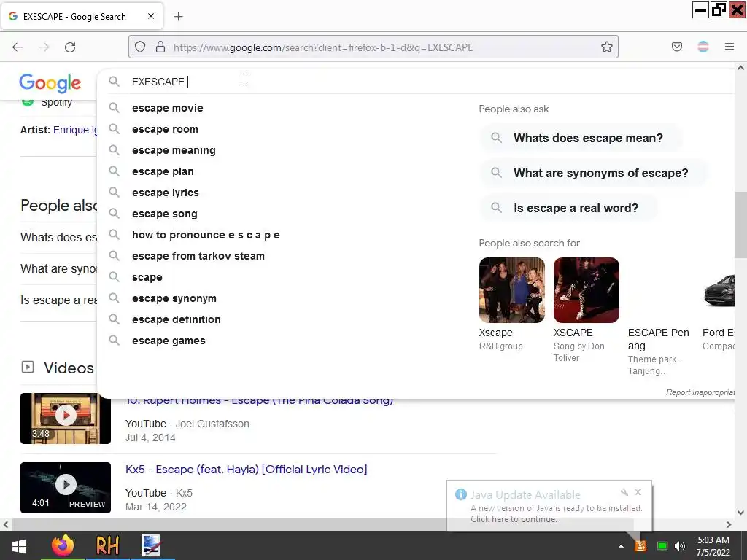
Task: Click the third taskbar app icon
Action: click(152, 545)
